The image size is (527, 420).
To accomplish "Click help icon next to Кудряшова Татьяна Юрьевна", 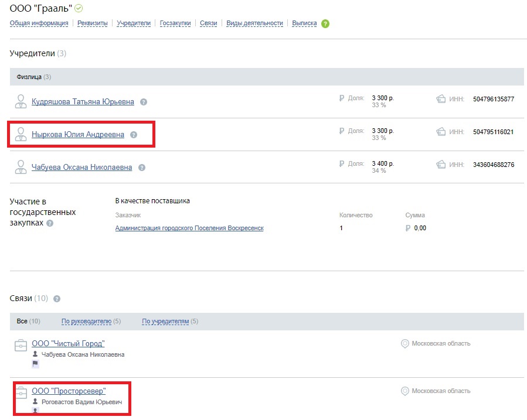I will click(144, 102).
